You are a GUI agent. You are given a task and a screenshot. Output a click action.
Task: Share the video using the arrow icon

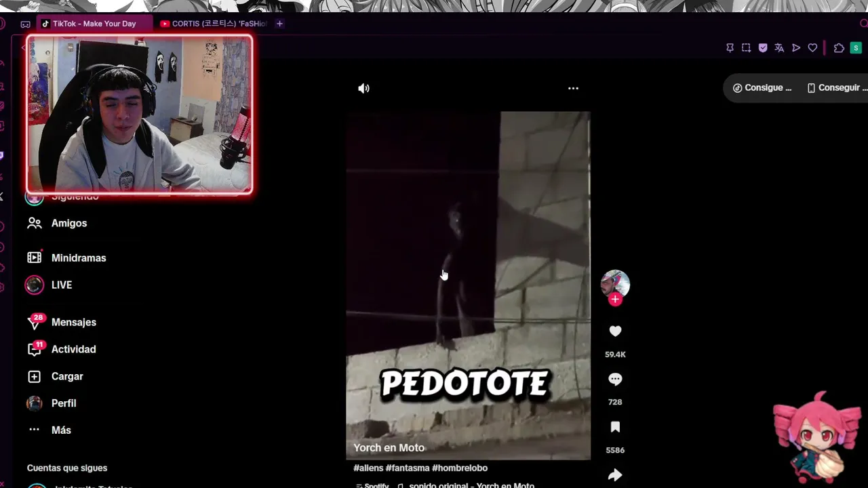615,475
